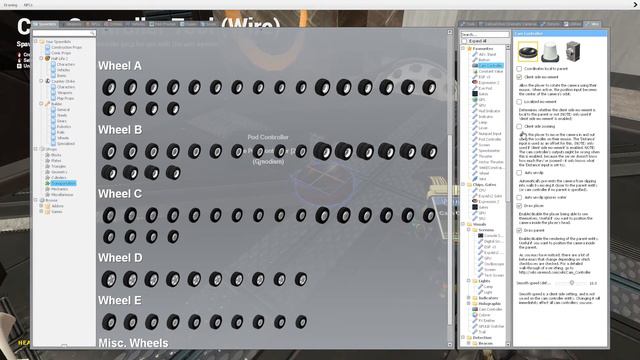Select the Eye Pod wire tool
The height and width of the screenshot is (360, 640).
(x=482, y=88)
